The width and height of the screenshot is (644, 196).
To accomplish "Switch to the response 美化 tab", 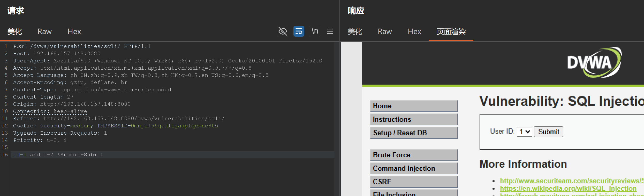I will point(355,31).
